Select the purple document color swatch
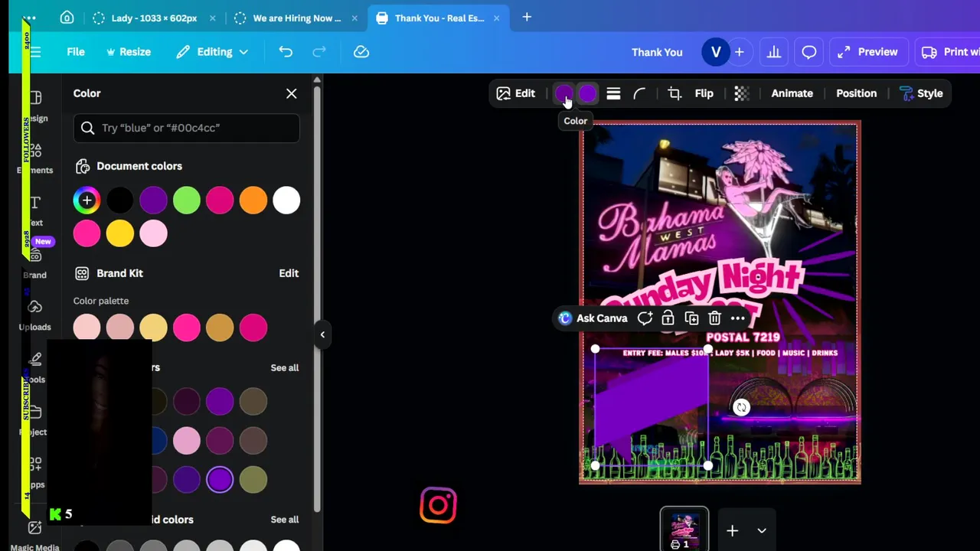The width and height of the screenshot is (980, 551). pos(153,201)
